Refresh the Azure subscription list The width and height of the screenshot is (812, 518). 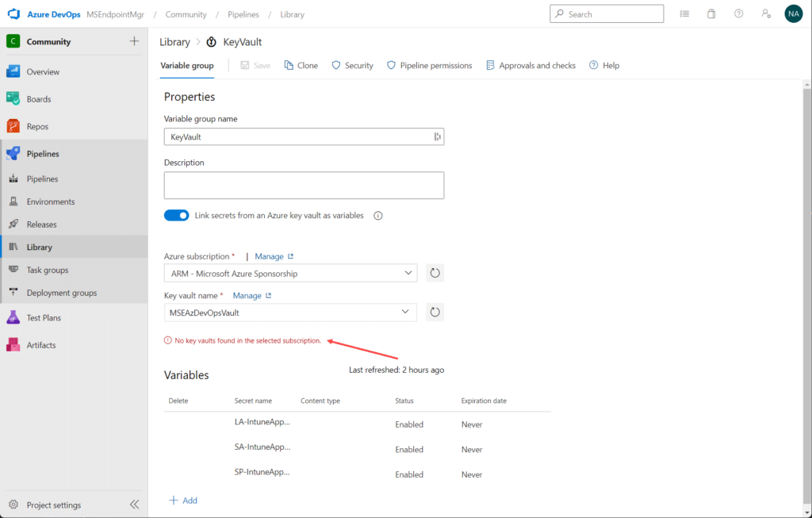tap(435, 273)
